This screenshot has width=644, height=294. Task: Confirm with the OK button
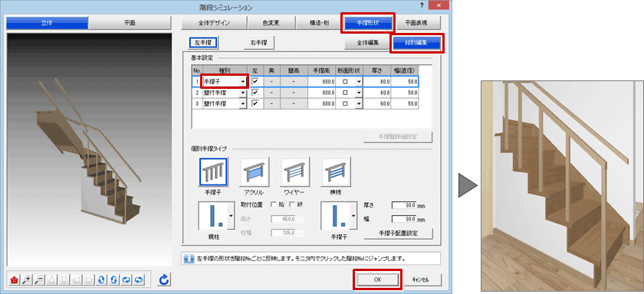377,279
